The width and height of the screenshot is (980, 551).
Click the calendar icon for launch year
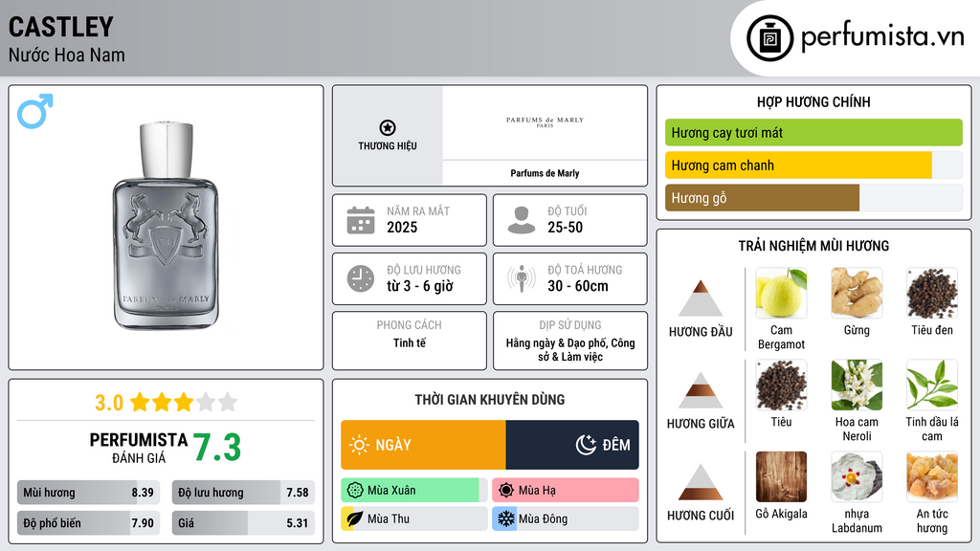[x=360, y=220]
